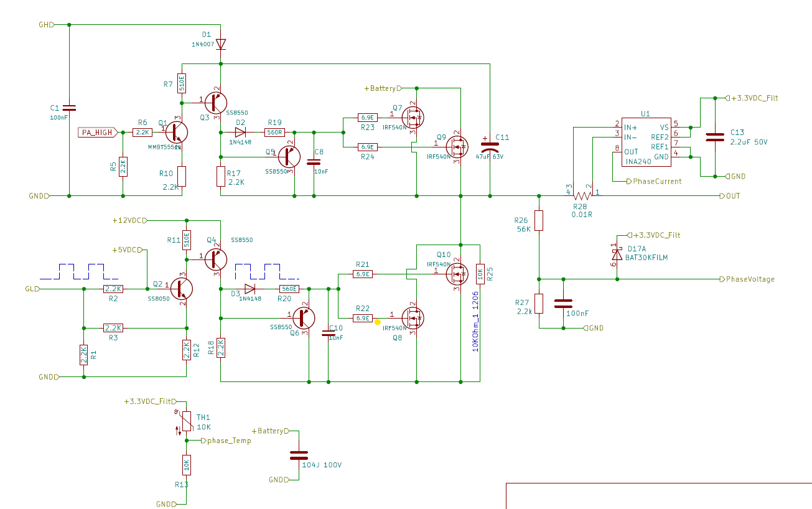
Task: Click the R3 2.2K resistor
Action: click(x=113, y=328)
